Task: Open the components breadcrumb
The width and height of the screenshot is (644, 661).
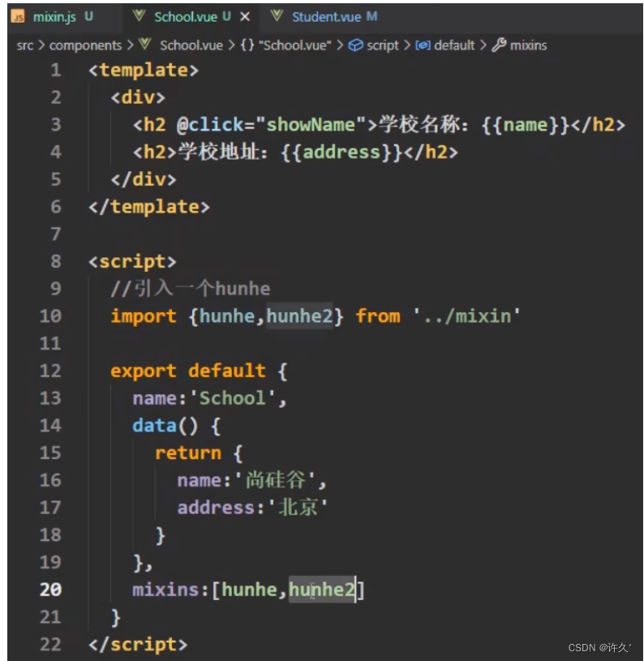Action: pyautogui.click(x=85, y=45)
